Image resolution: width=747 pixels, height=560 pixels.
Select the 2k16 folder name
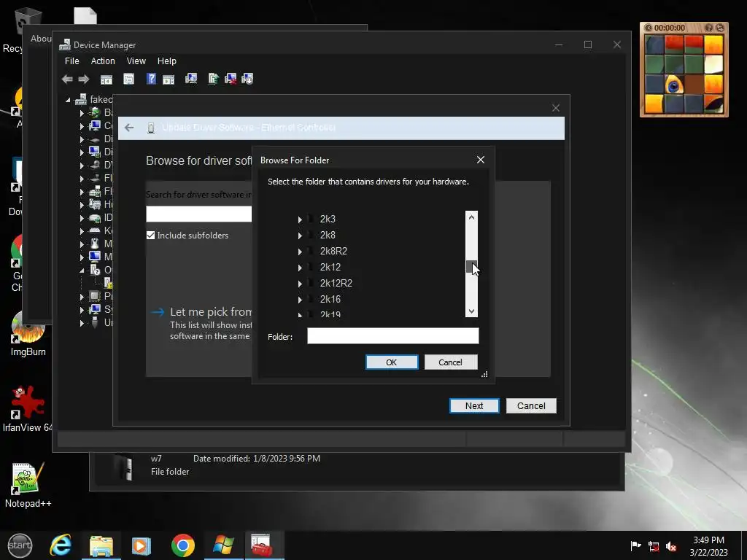(x=330, y=300)
